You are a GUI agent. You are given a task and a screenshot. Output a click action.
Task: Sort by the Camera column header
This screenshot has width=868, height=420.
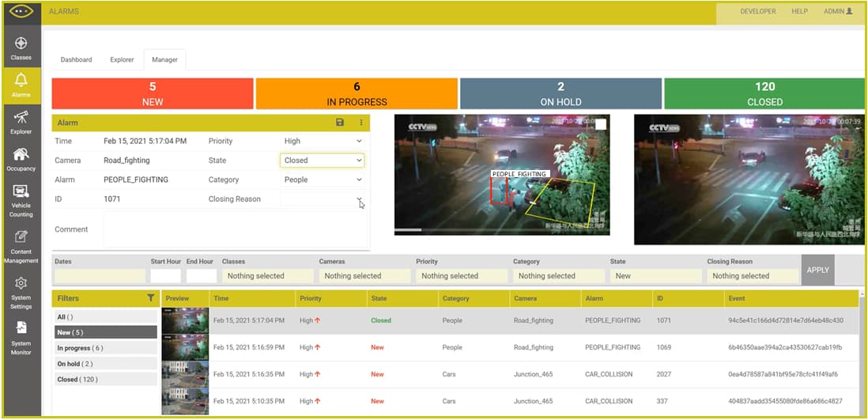click(545, 298)
